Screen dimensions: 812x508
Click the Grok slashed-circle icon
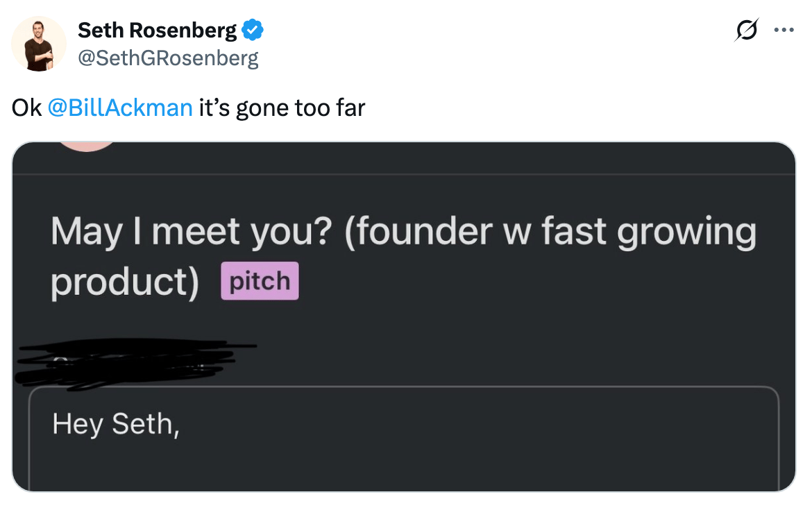747,31
